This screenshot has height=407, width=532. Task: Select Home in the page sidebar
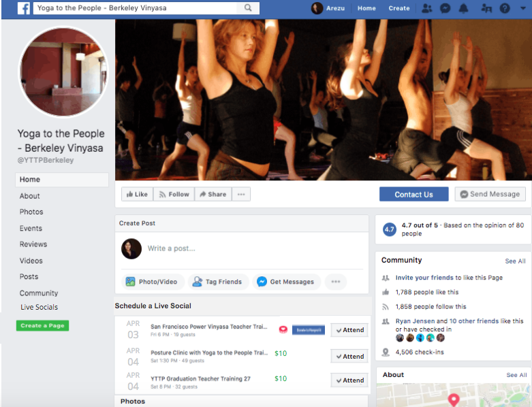click(x=62, y=180)
